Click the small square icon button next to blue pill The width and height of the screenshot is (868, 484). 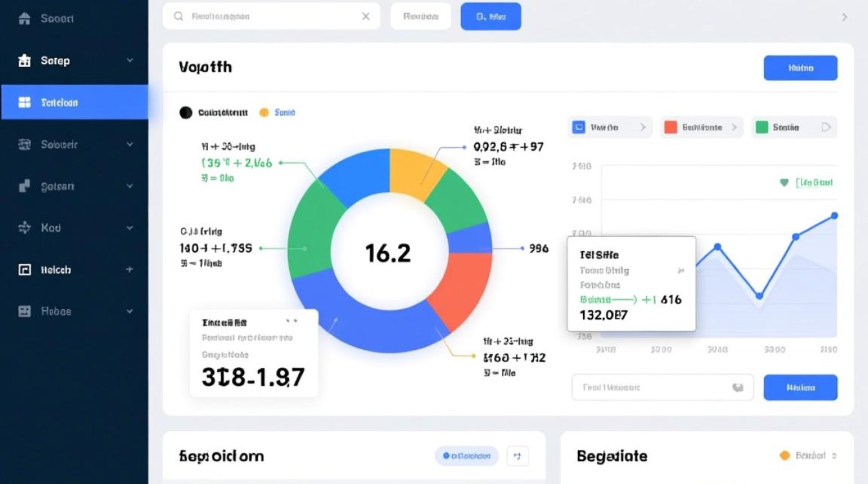[x=517, y=456]
